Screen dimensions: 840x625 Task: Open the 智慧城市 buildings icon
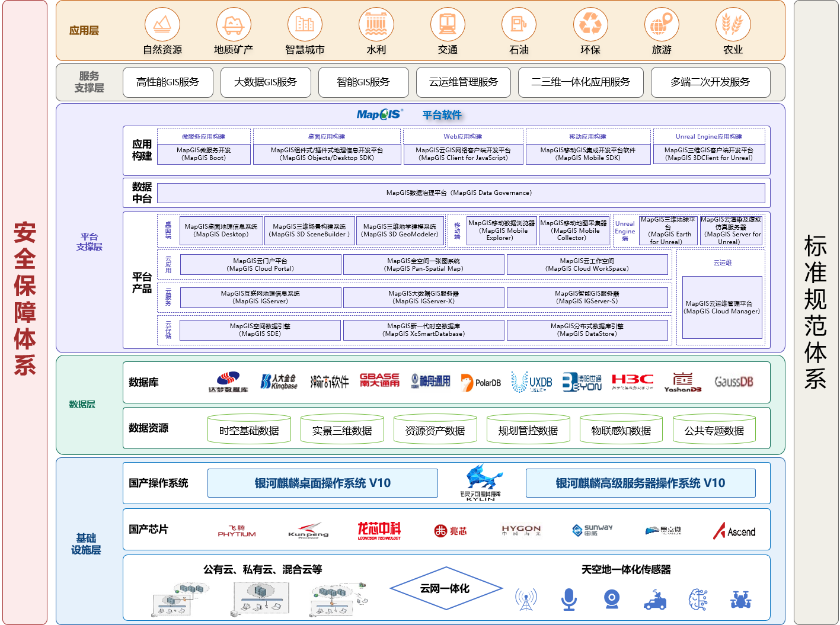pos(305,24)
